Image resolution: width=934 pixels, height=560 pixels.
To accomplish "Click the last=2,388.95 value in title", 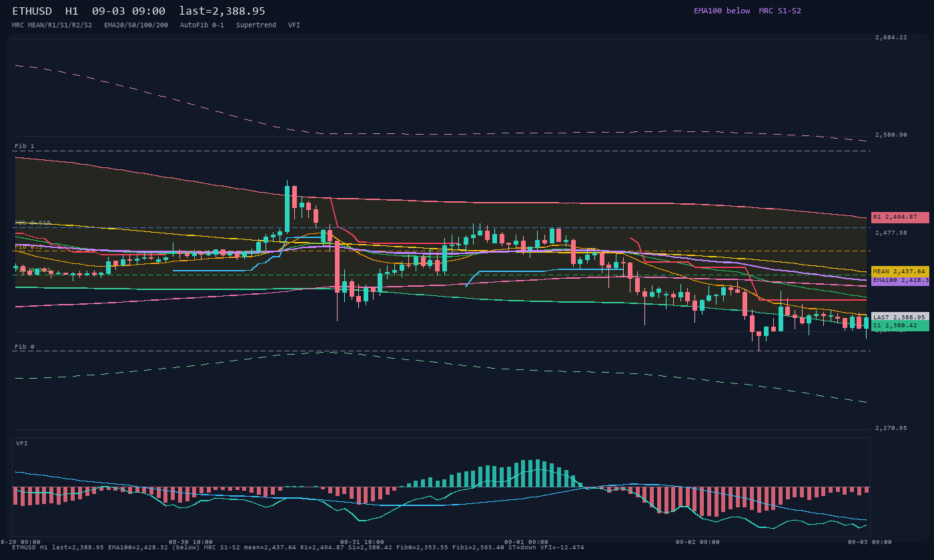I will click(222, 11).
